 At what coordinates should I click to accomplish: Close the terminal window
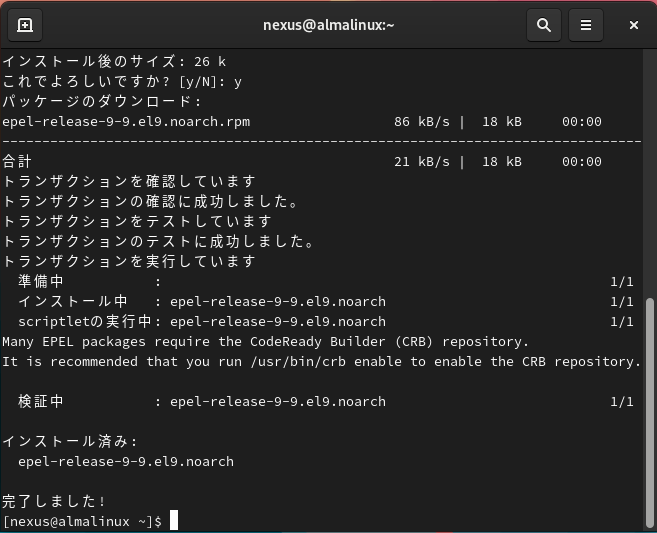pyautogui.click(x=634, y=25)
